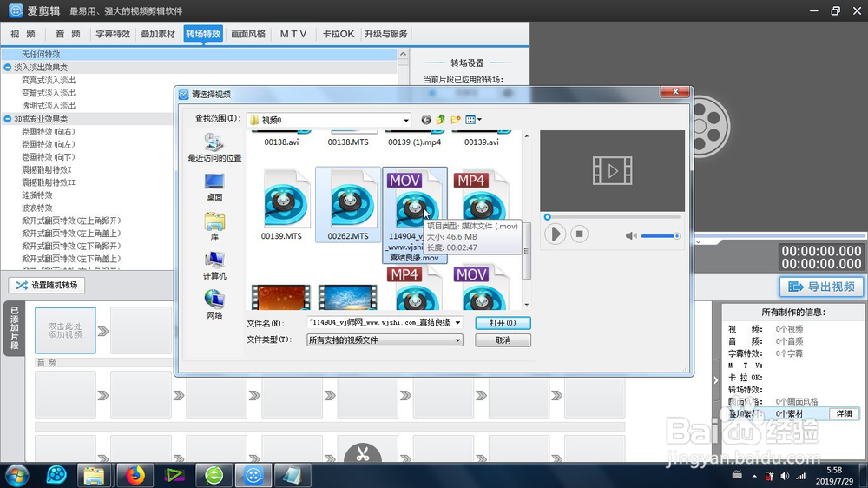Click the green browser icon in taskbar
868x488 pixels.
coord(214,475)
